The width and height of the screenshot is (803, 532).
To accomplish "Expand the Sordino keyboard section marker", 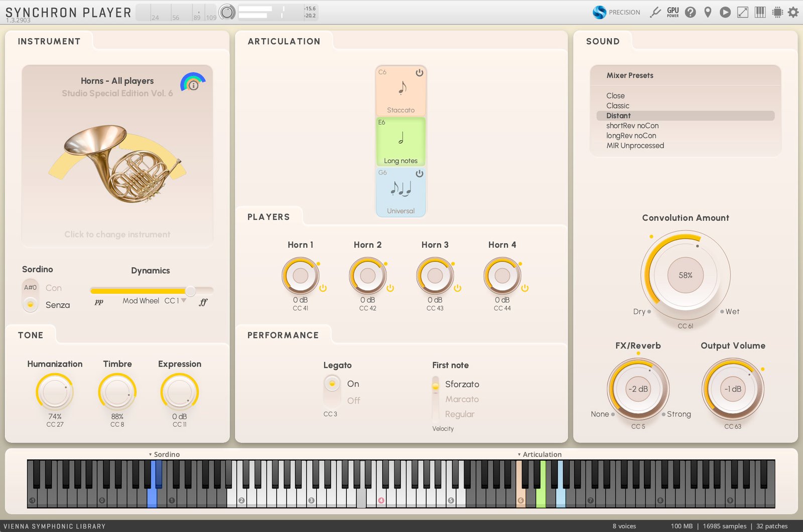I will click(150, 455).
